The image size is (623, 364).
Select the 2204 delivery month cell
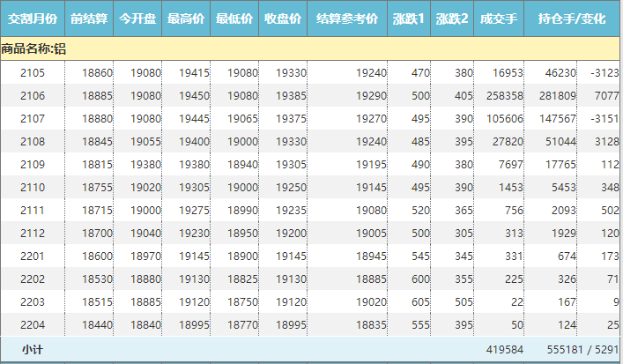click(x=33, y=324)
